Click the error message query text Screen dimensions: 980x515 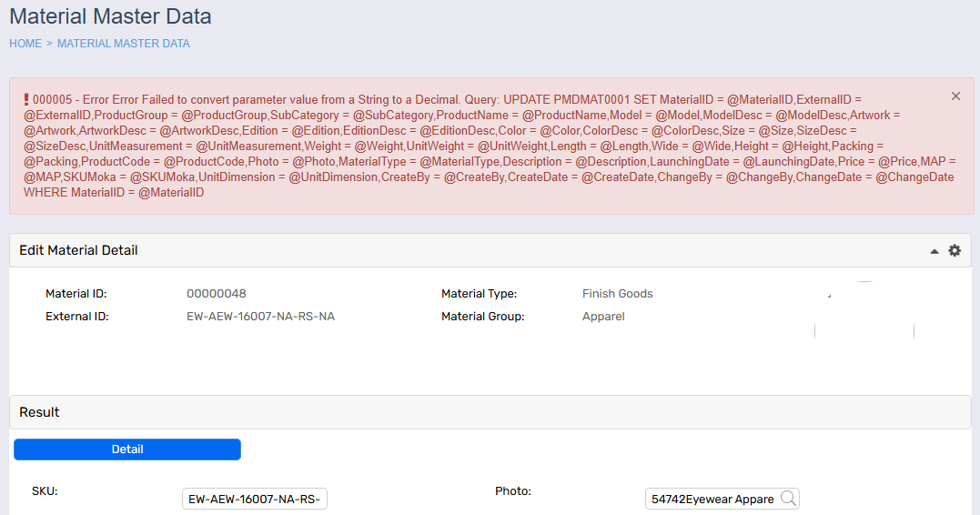point(490,146)
